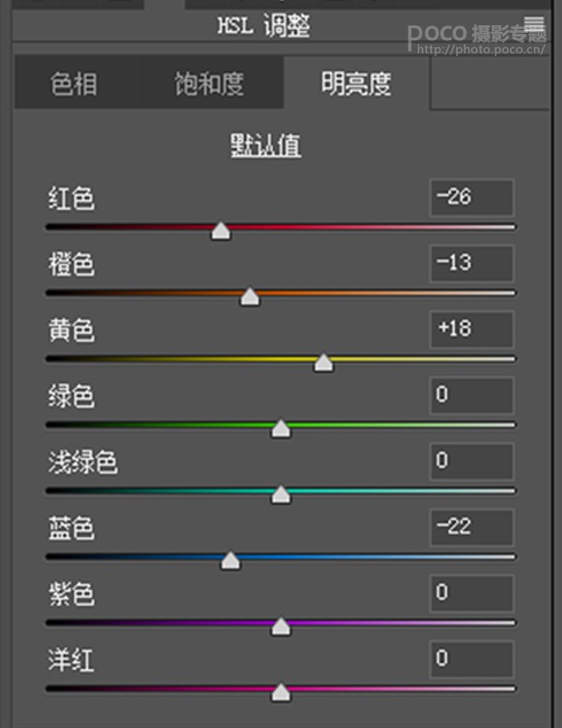Viewport: 562px width, 728px height.
Task: Click the 绿色 slider handle
Action: coord(280,429)
